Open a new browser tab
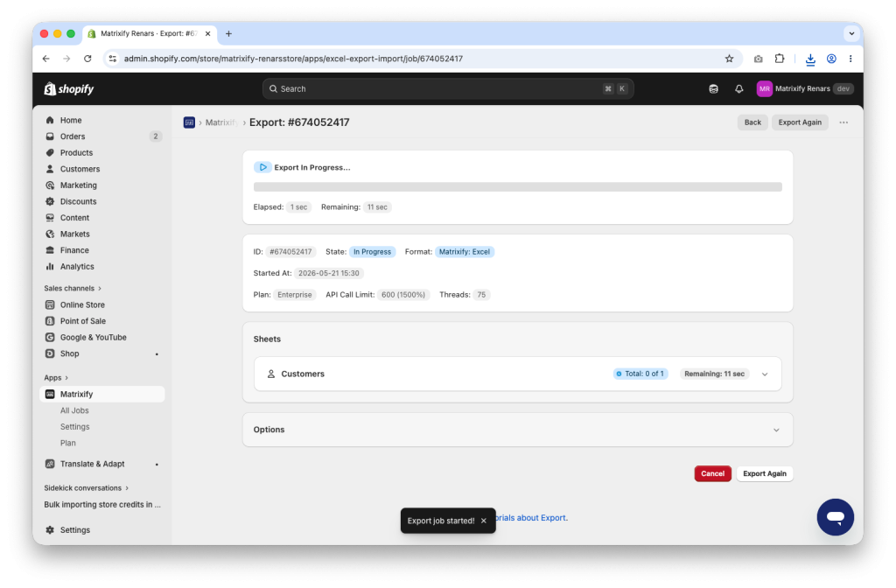Viewport: 896px width, 588px height. 228,34
